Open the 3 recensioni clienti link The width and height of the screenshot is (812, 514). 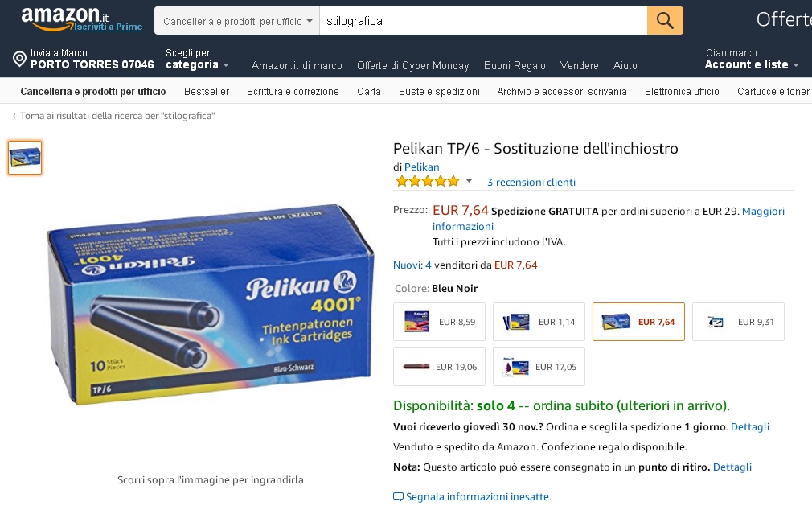pyautogui.click(x=531, y=182)
